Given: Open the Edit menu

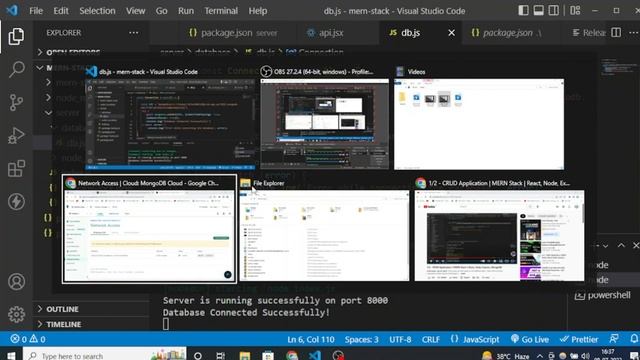Looking at the screenshot, I should (x=61, y=11).
